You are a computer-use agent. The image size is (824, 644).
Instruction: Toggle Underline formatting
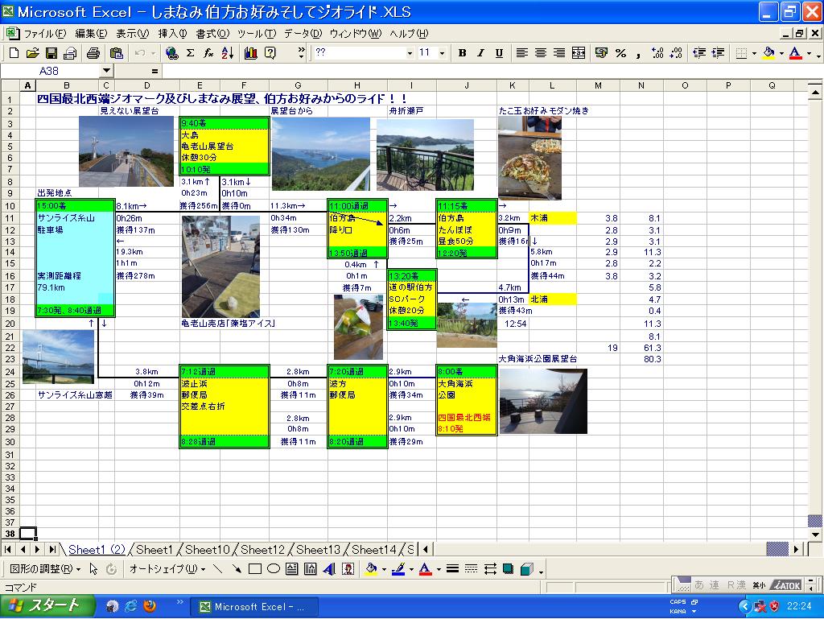(499, 53)
